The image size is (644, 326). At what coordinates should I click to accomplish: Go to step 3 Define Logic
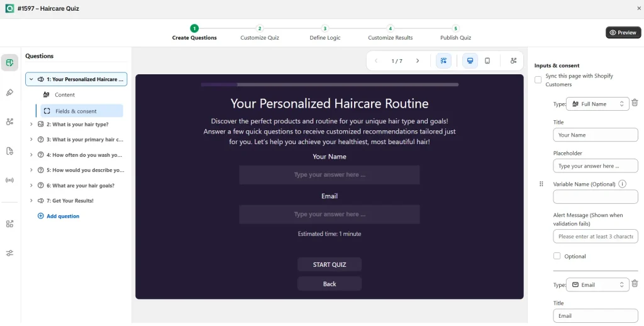click(325, 33)
